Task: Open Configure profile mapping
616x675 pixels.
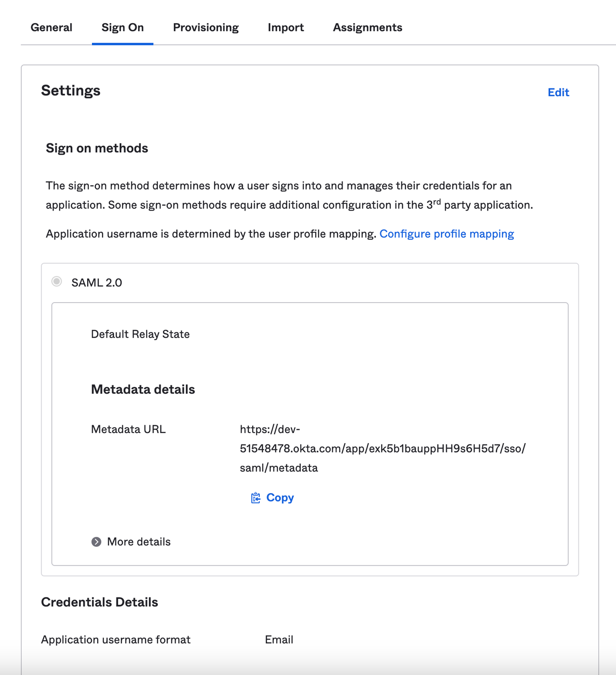Action: 447,234
